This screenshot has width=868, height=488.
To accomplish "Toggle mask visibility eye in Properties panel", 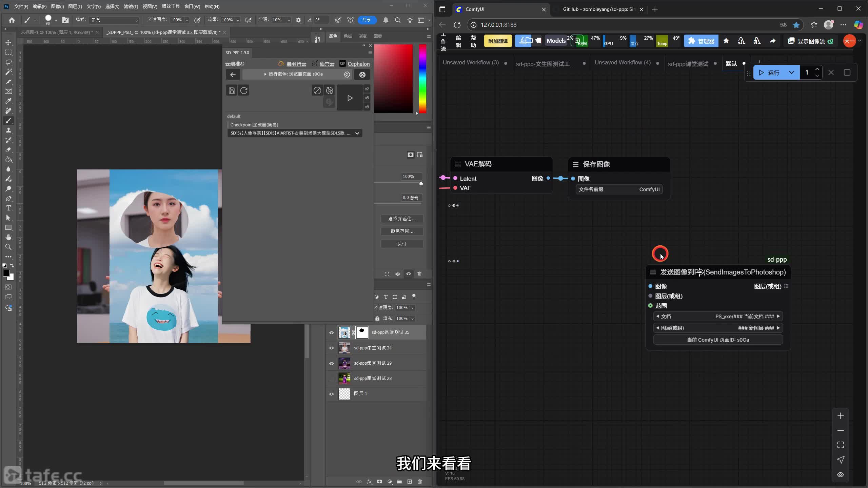I will [x=409, y=274].
